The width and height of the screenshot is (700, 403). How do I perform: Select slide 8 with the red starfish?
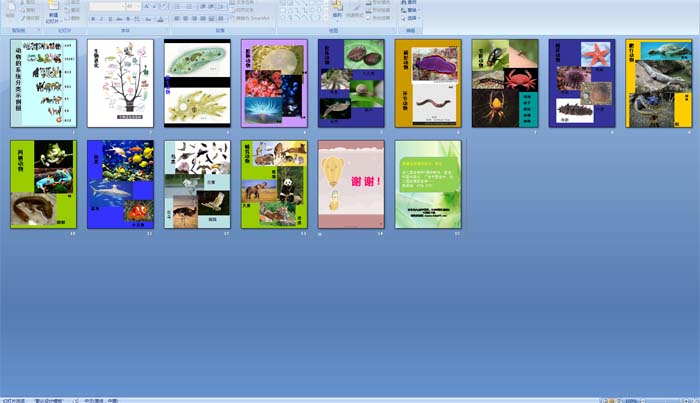[582, 83]
